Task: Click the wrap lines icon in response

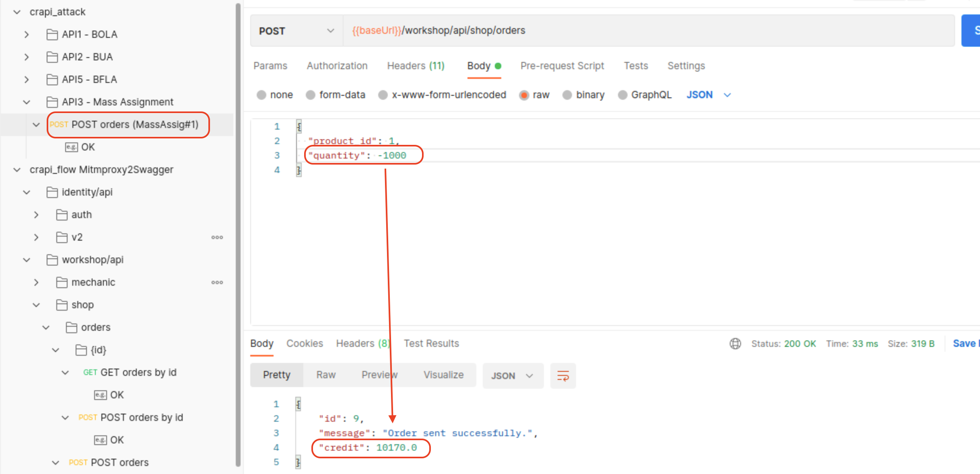Action: tap(563, 376)
